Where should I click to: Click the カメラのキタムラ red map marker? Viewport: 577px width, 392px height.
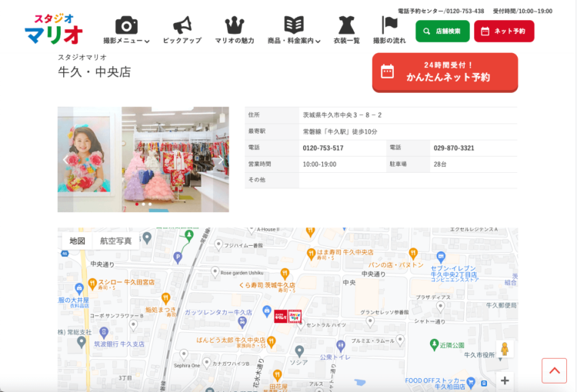coord(281,316)
